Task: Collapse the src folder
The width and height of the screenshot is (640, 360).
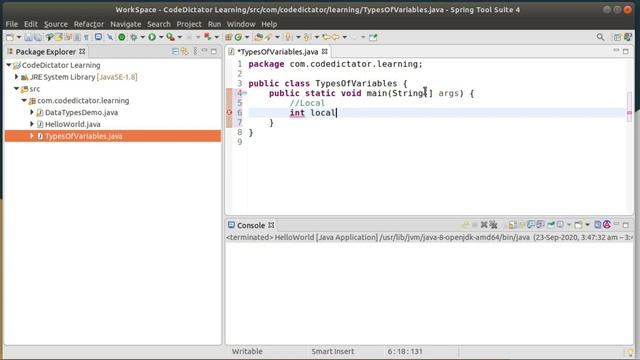Action: pyautogui.click(x=16, y=89)
